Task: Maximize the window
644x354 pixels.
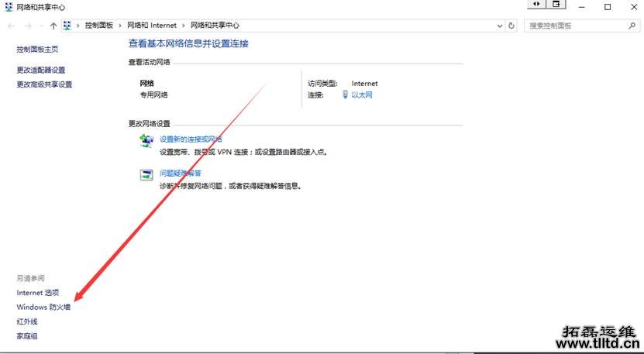Action: pyautogui.click(x=608, y=7)
